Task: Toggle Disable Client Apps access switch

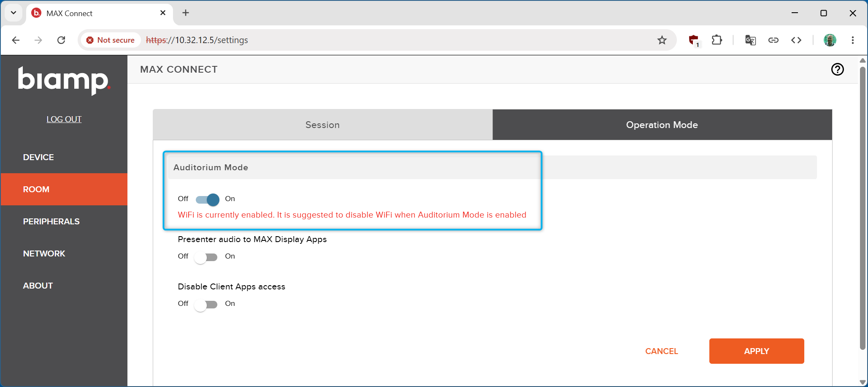Action: click(206, 305)
